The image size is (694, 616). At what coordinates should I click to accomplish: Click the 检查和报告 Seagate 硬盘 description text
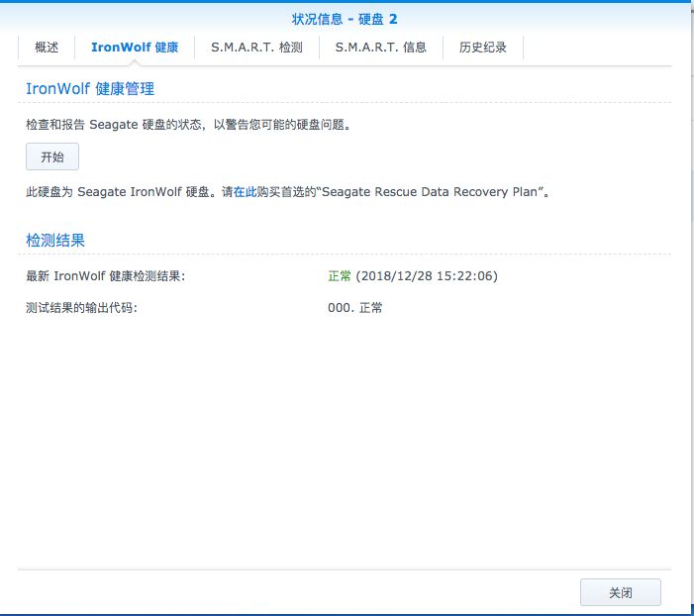(x=188, y=126)
